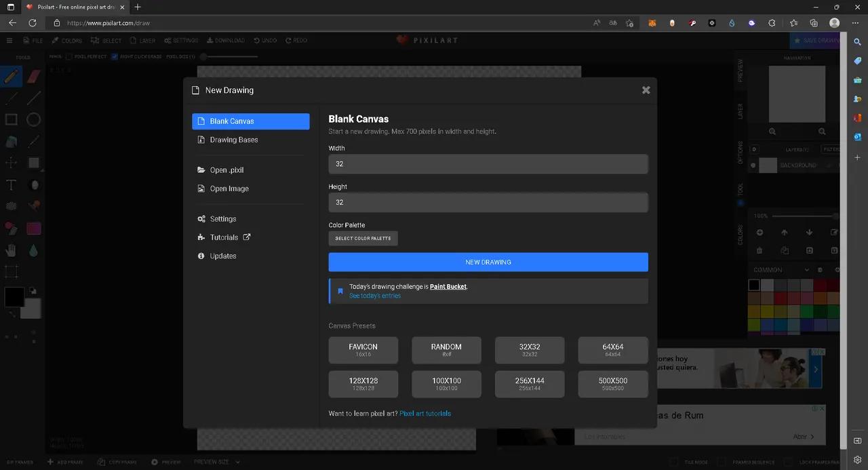Open the Colors menu
The height and width of the screenshot is (470, 868).
pyautogui.click(x=67, y=41)
